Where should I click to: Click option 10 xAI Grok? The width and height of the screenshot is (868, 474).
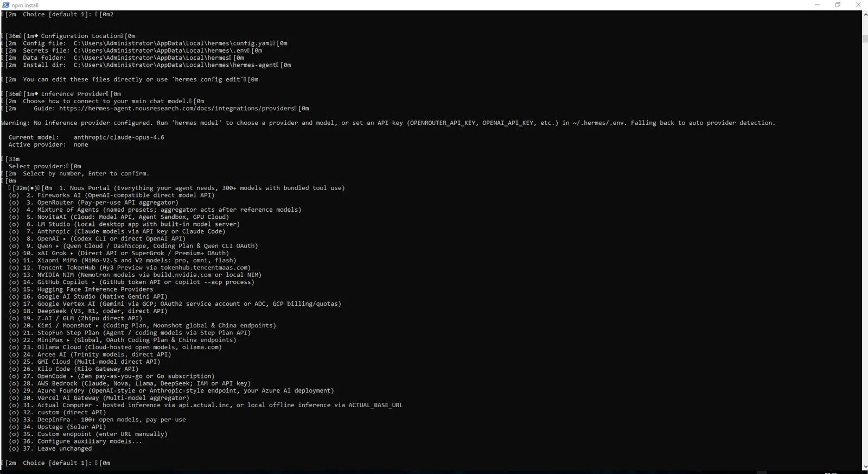pos(119,253)
